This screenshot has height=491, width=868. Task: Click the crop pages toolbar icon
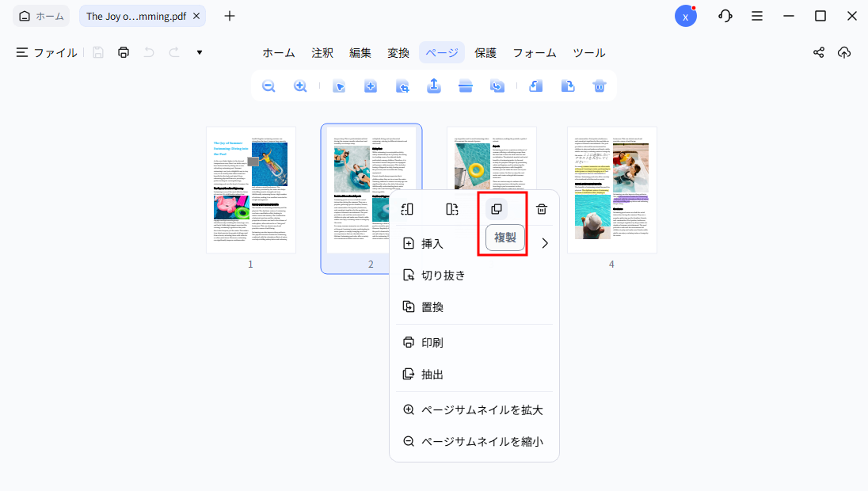coord(402,86)
